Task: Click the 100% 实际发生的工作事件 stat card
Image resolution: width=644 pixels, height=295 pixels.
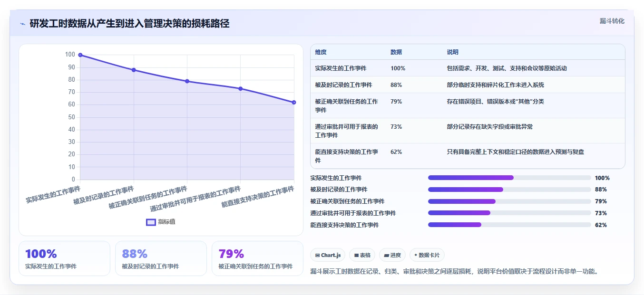Action: coord(64,258)
